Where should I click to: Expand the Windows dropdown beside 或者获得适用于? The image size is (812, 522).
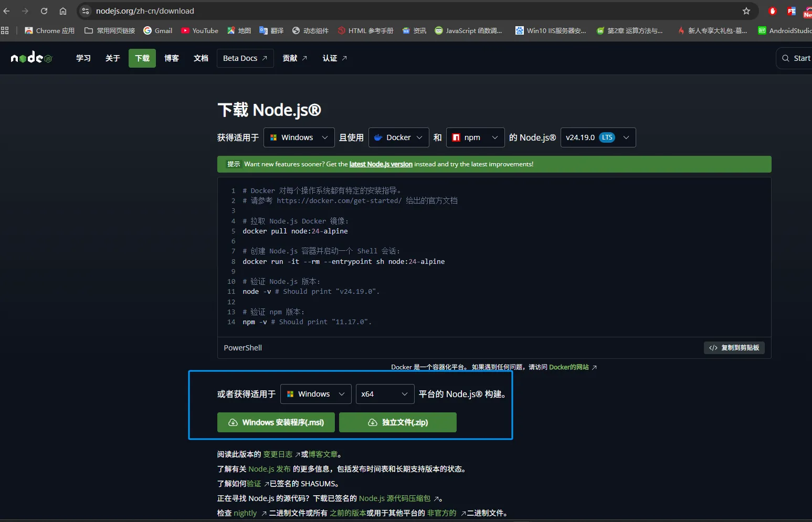[316, 394]
